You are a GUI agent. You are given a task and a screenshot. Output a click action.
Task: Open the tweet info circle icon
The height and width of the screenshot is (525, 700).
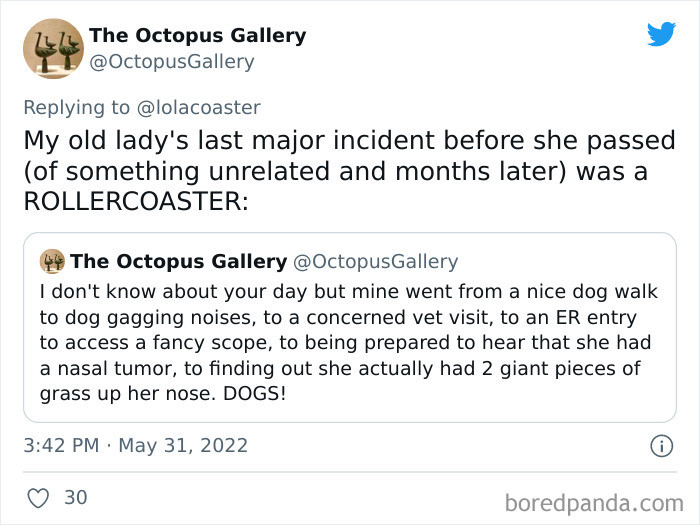[660, 446]
